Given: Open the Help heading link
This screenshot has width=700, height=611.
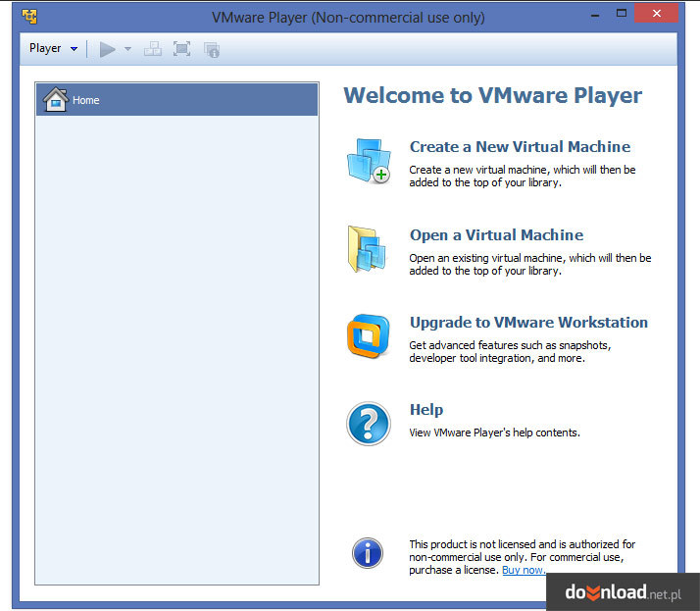Looking at the screenshot, I should click(x=426, y=410).
